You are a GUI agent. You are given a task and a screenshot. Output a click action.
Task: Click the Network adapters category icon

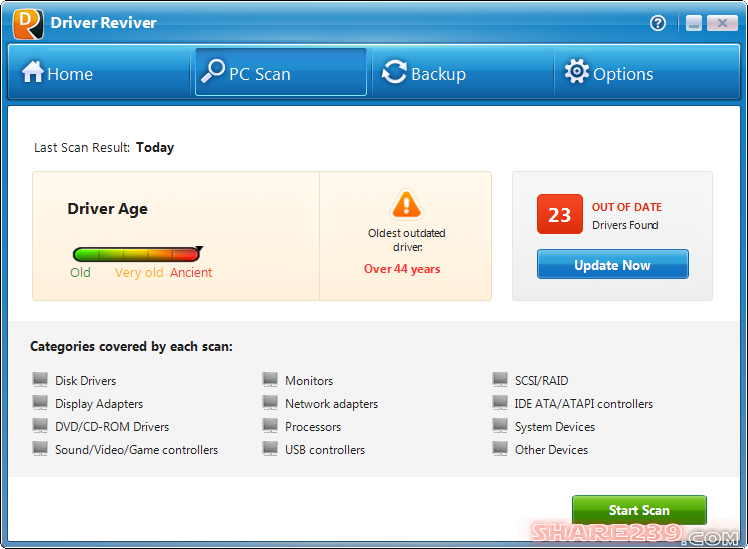click(270, 403)
